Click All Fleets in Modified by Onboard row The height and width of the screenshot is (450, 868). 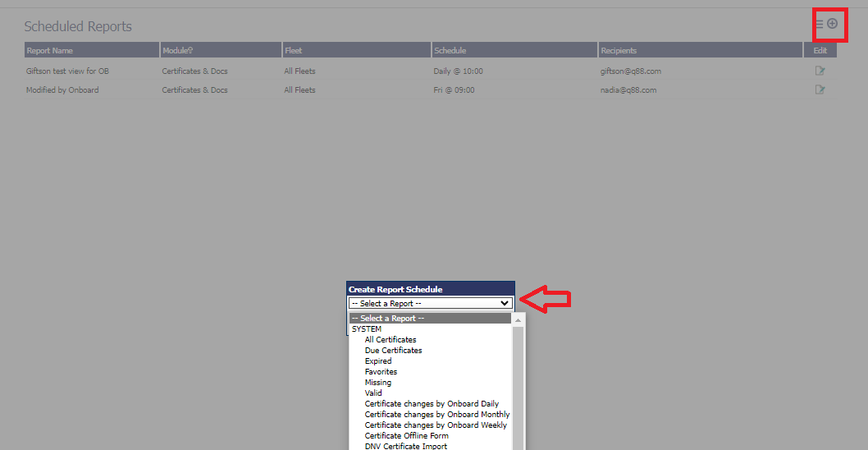pyautogui.click(x=300, y=90)
